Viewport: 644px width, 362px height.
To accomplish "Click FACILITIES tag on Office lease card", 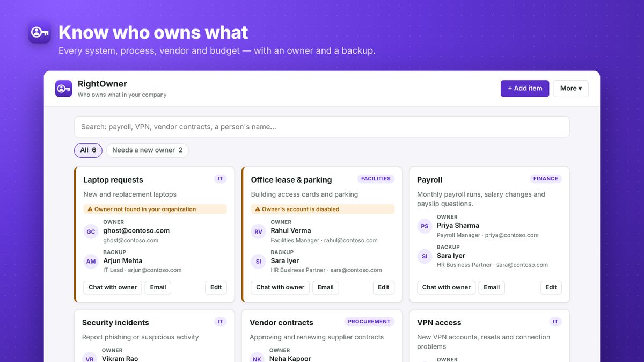I will (x=376, y=179).
